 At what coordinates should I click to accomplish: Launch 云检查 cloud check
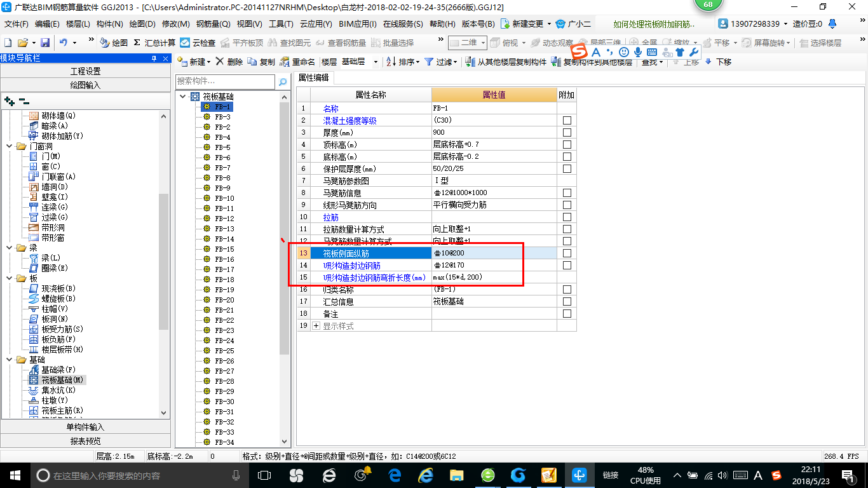pos(198,43)
